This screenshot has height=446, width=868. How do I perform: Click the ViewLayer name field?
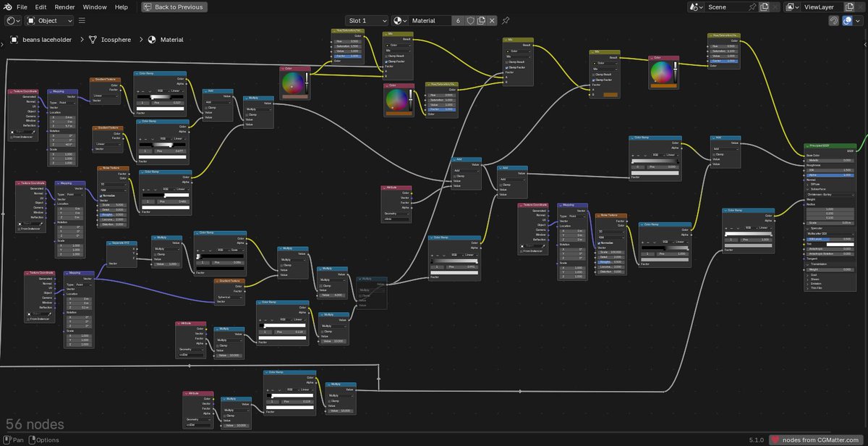pos(821,7)
